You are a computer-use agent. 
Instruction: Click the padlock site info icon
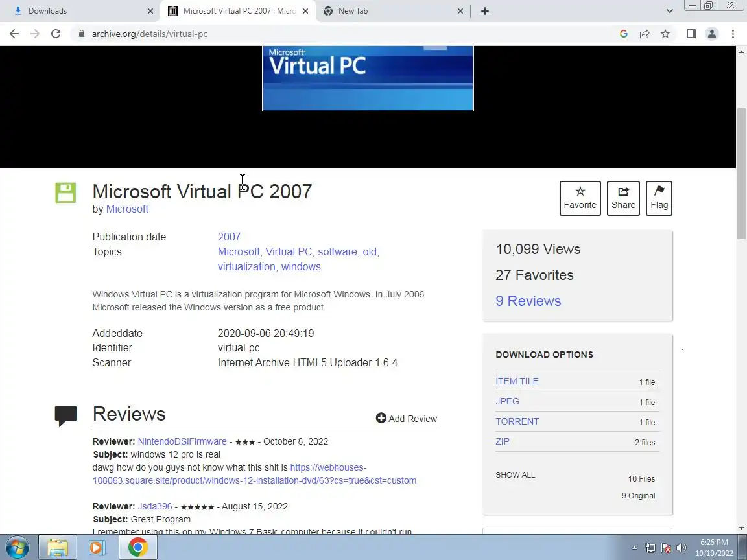pyautogui.click(x=82, y=34)
